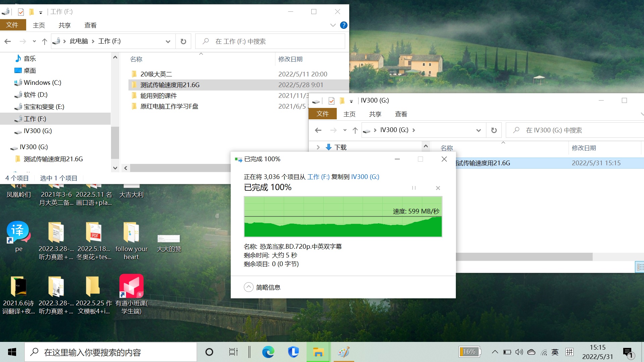Click the New folder icon in F: window title bar
This screenshot has height=362, width=644.
pos(32,12)
